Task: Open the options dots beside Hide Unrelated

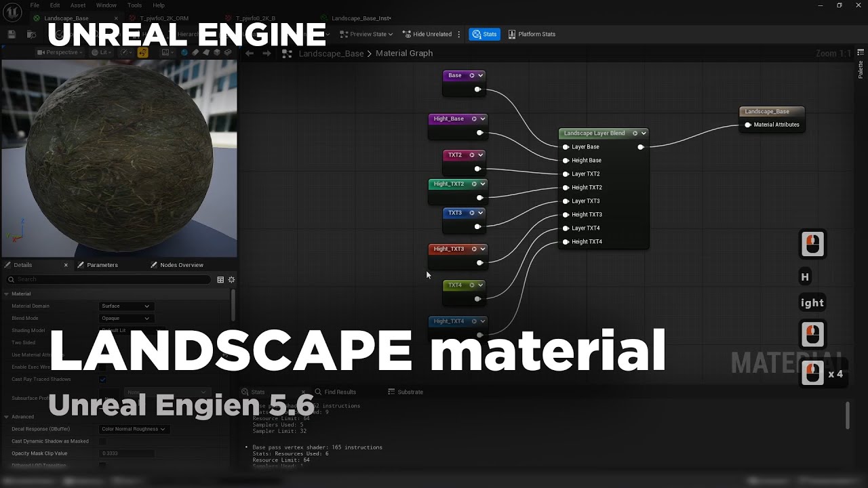Action: point(459,34)
